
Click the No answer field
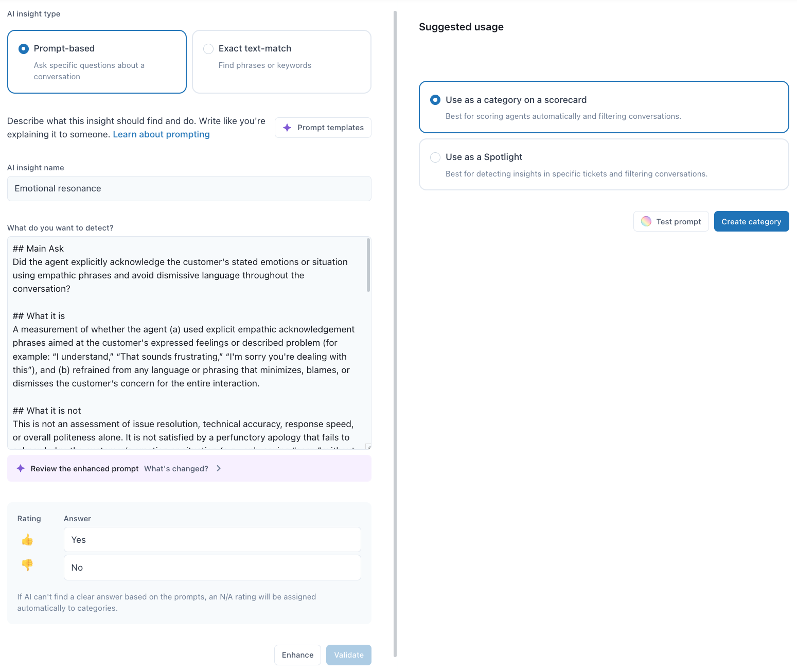(x=212, y=568)
